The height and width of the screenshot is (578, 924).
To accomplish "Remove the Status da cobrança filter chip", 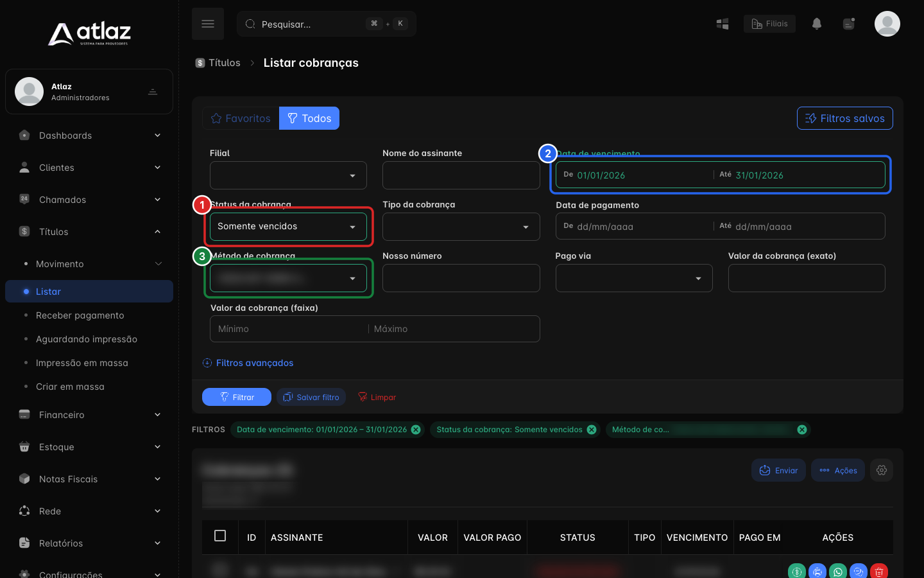I will click(x=592, y=430).
